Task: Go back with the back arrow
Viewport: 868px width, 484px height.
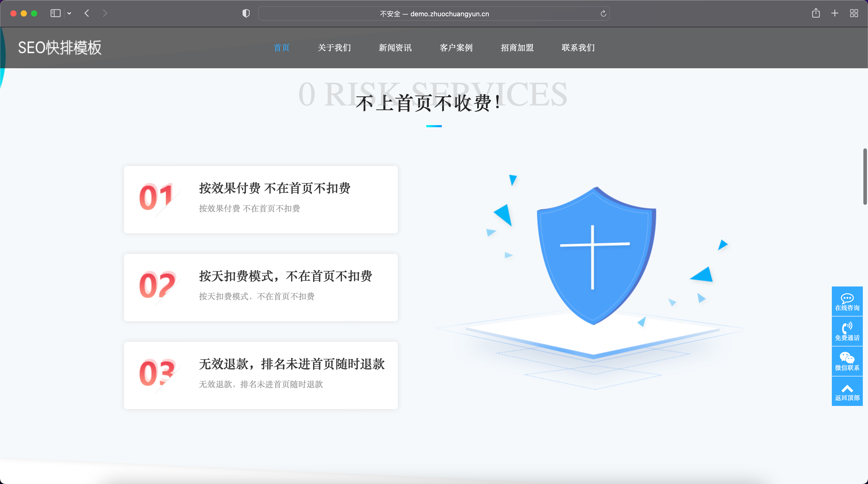Action: point(87,13)
